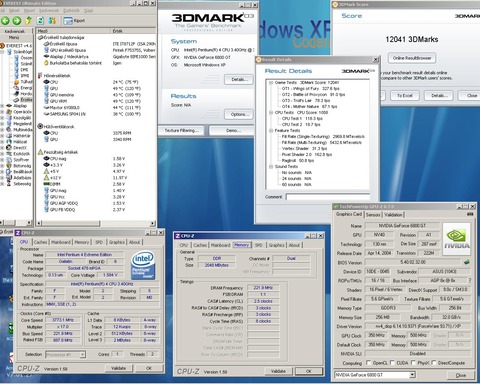Click the NVIDIA logo in GPU-Z

tap(457, 239)
